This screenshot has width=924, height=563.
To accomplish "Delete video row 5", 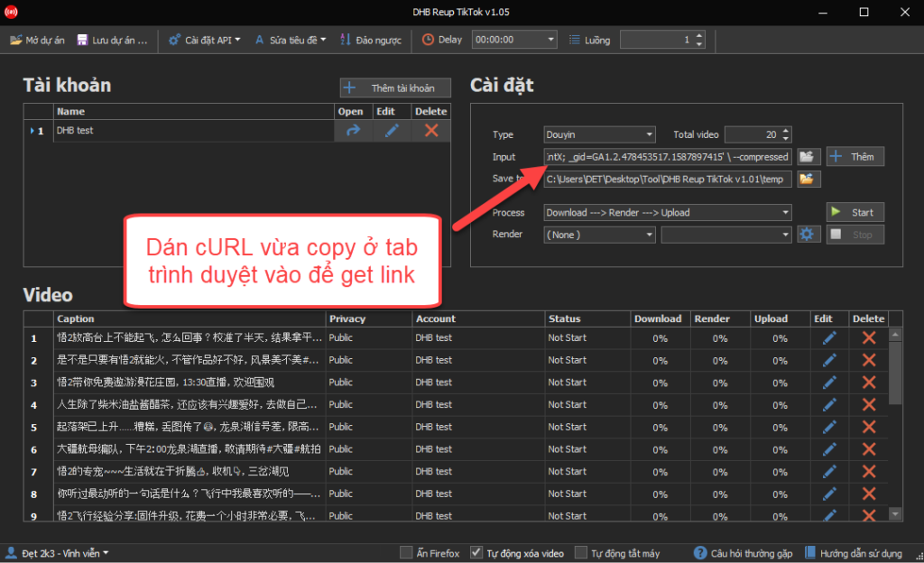I will tap(869, 428).
